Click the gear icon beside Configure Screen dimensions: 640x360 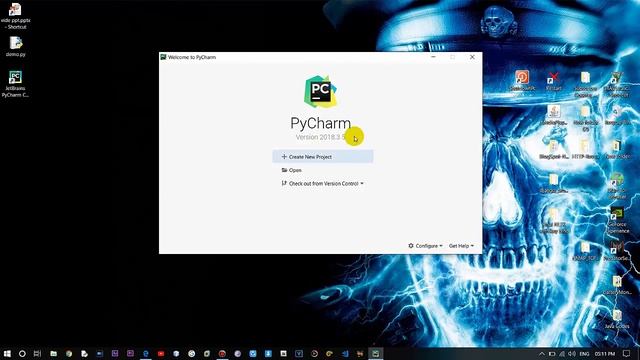(411, 246)
